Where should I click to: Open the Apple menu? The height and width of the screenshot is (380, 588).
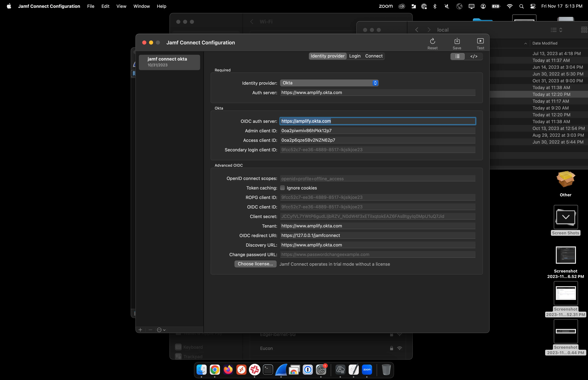[x=9, y=6]
